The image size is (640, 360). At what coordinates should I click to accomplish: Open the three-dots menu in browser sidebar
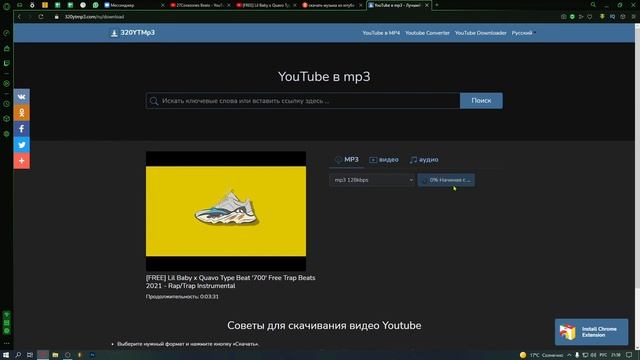7,343
